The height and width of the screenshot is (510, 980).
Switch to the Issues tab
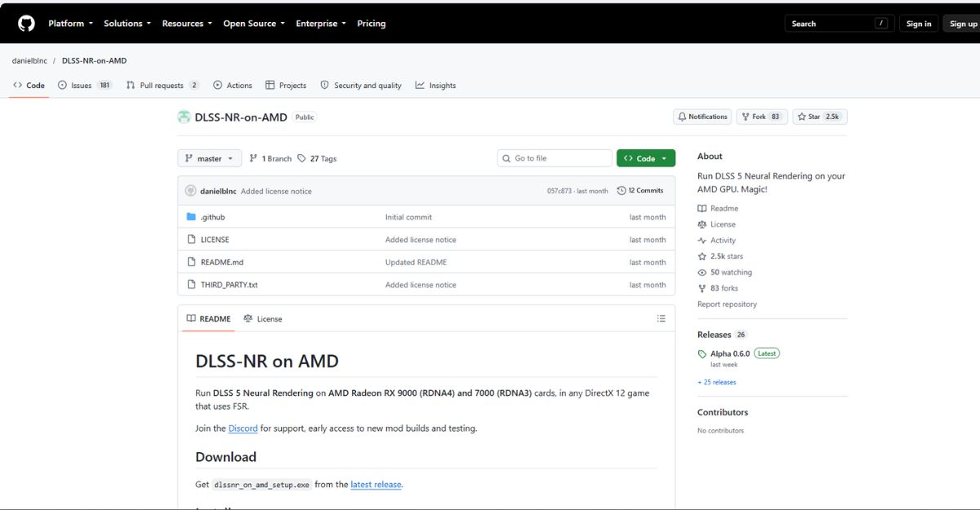[x=85, y=85]
